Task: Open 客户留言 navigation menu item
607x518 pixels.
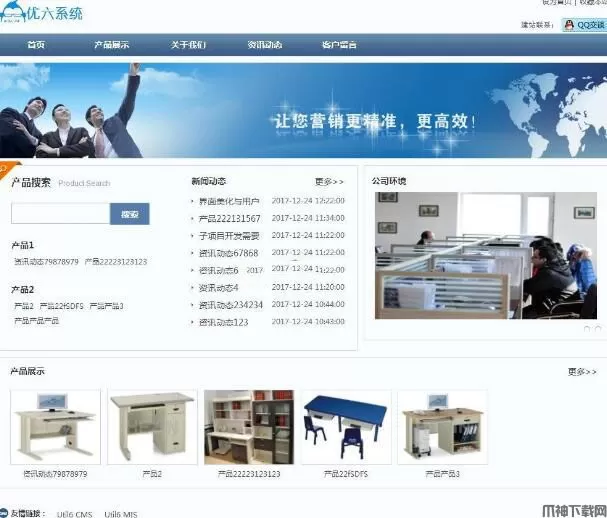Action: click(x=339, y=45)
